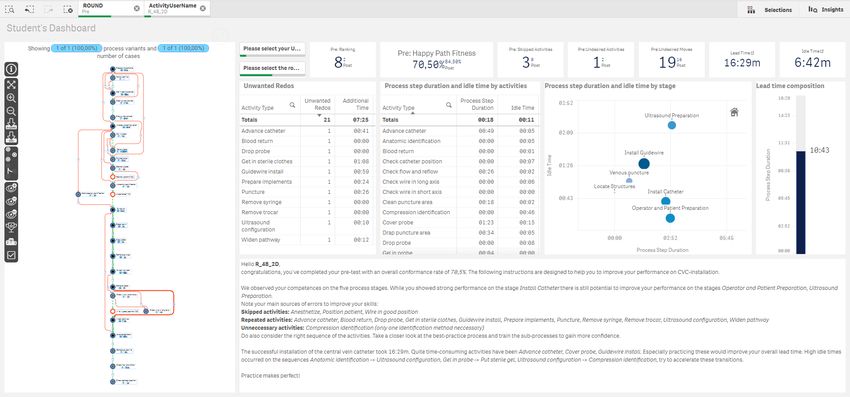Click the node layout dots icon
The width and height of the screenshot is (850, 397).
[x=11, y=155]
